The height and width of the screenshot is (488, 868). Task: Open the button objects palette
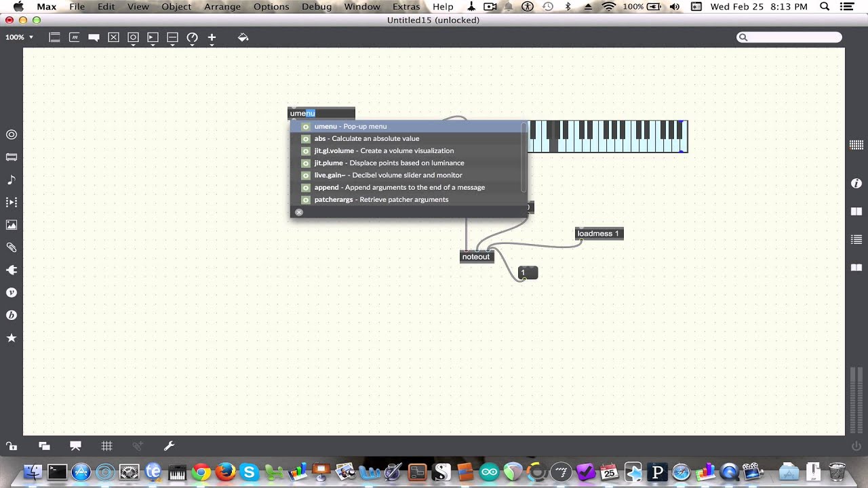tap(133, 37)
